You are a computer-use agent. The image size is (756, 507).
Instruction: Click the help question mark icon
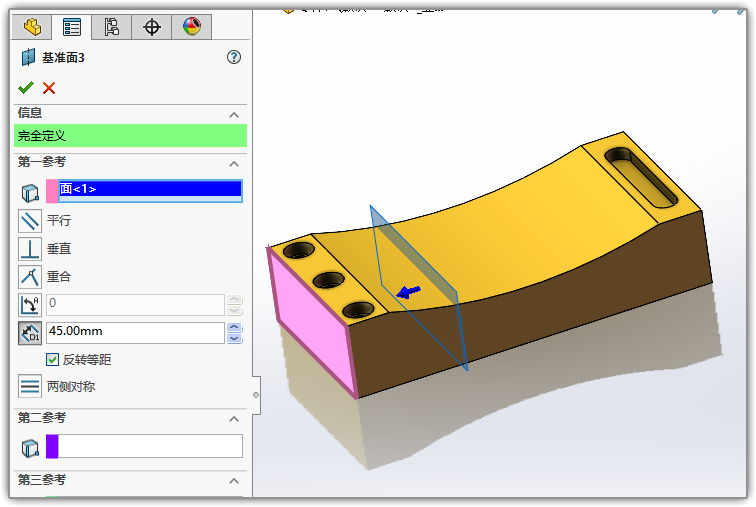[x=234, y=58]
